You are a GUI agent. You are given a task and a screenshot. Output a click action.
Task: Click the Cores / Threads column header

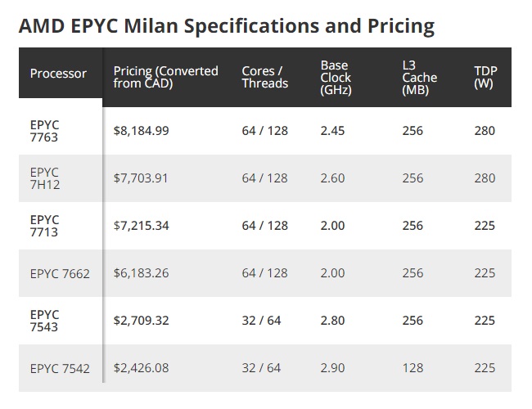tap(264, 77)
